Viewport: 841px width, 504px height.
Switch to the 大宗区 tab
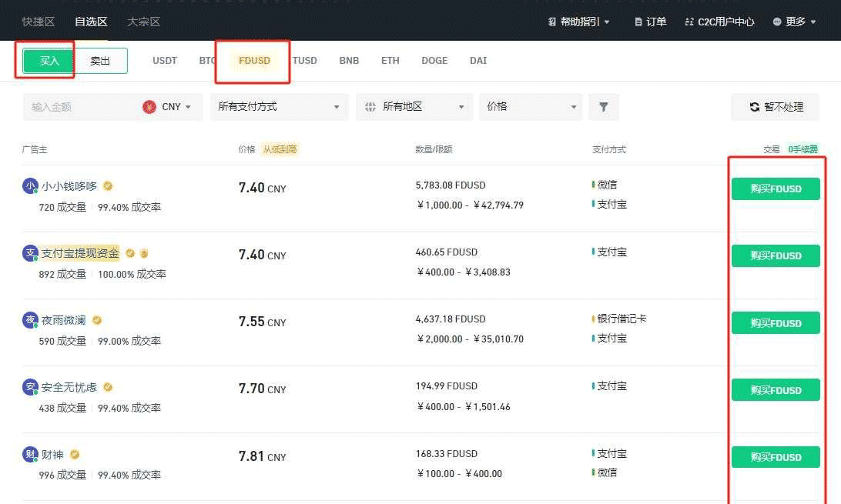click(x=143, y=22)
